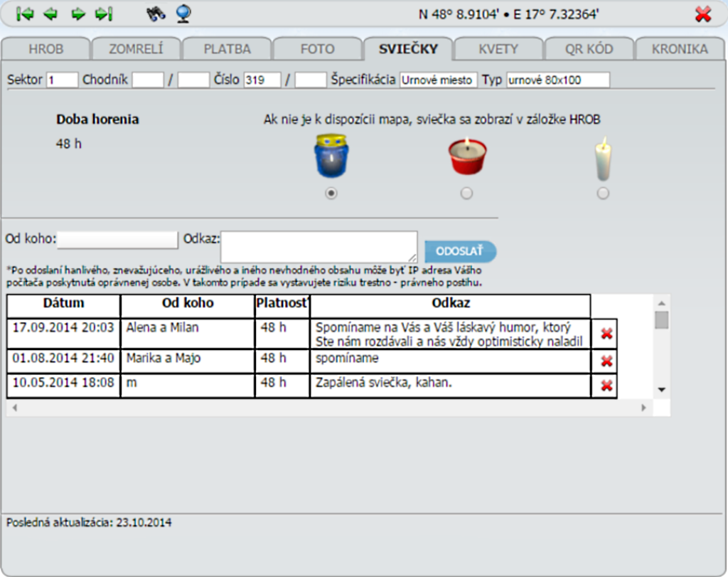Go to the next record arrow
This screenshot has width=728, height=577.
pos(78,14)
